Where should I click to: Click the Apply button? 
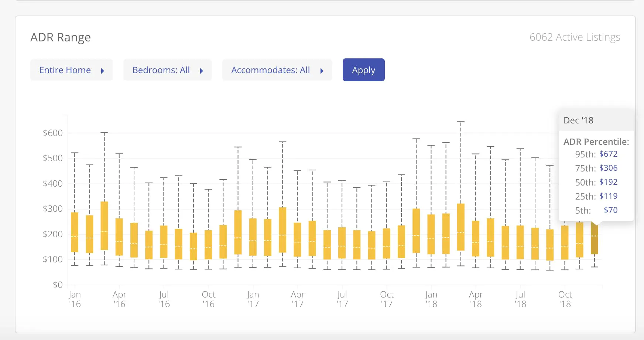click(x=364, y=70)
